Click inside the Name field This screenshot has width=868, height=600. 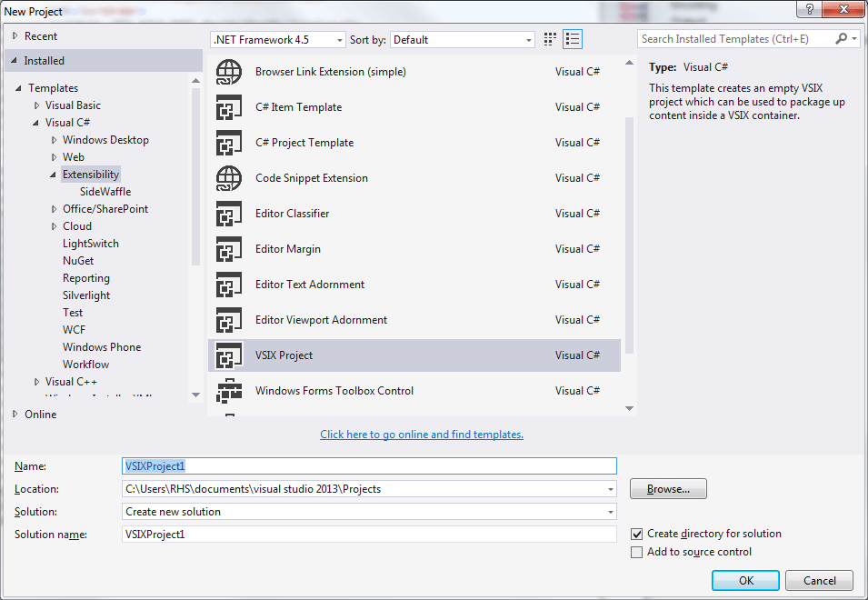[x=364, y=465]
